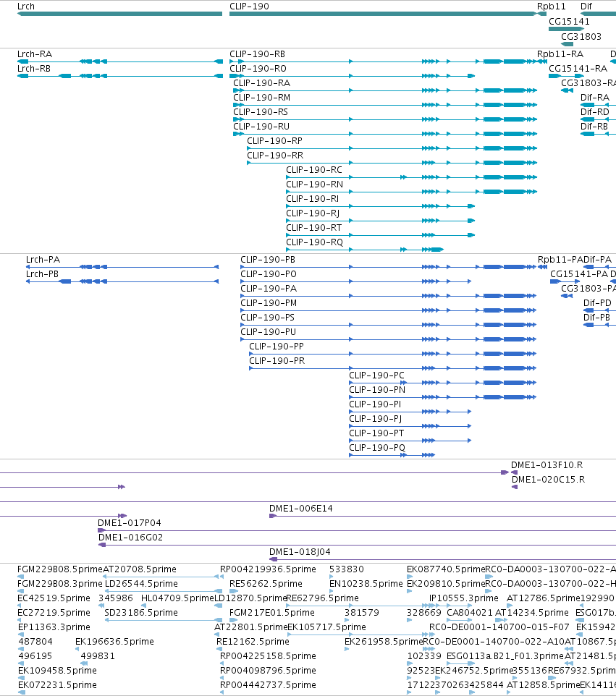Screen dimensions: 616x696
Task: Select transcript Lrch-RA
Action: tap(35, 54)
